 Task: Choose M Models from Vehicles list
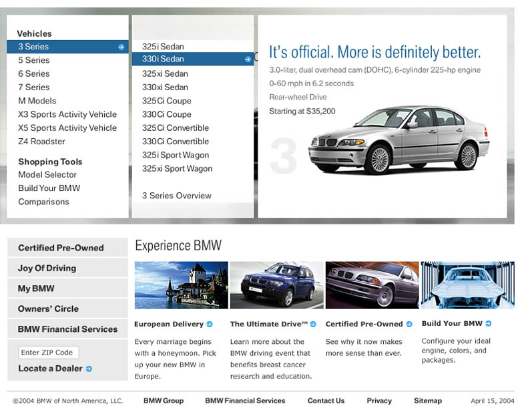pyautogui.click(x=37, y=101)
